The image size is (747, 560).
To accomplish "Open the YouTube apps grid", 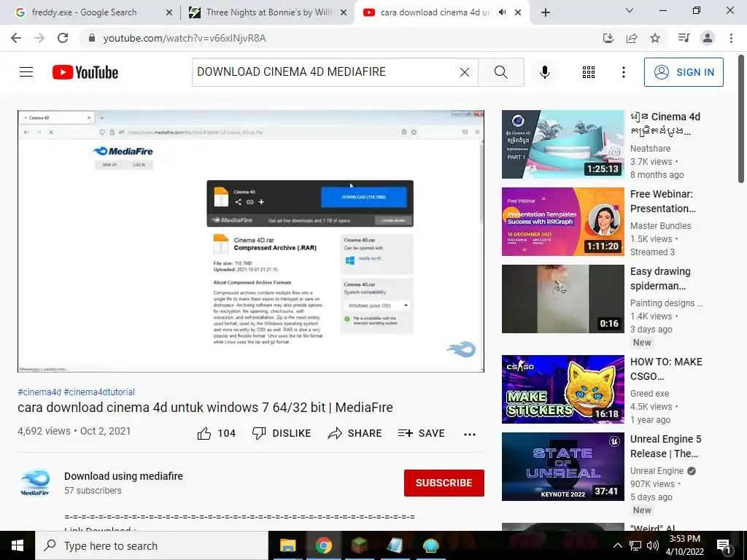I will click(x=589, y=72).
